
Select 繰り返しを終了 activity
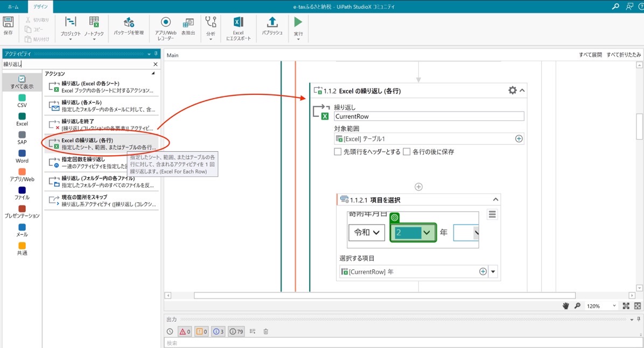(x=101, y=124)
